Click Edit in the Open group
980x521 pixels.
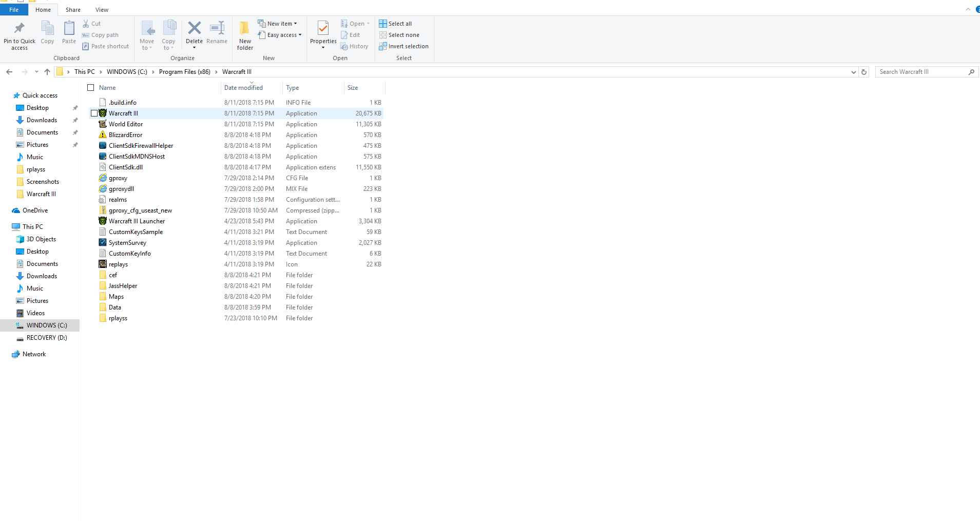pyautogui.click(x=351, y=35)
